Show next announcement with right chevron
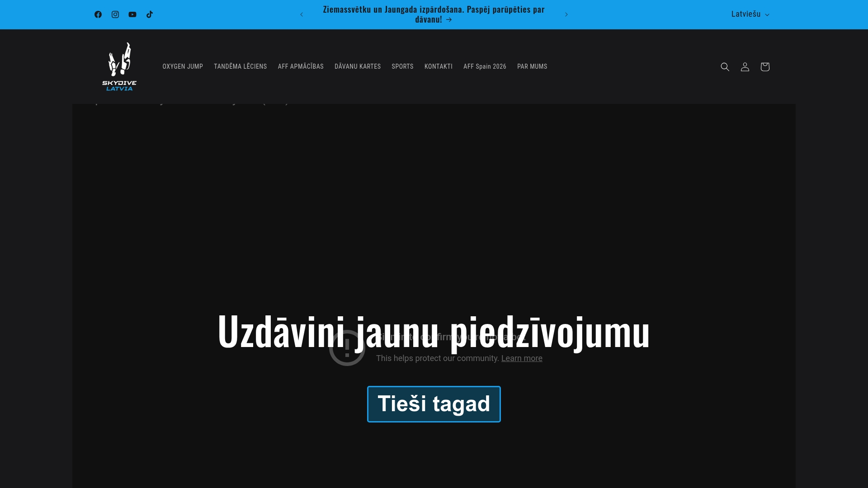Viewport: 868px width, 488px height. coord(566,14)
